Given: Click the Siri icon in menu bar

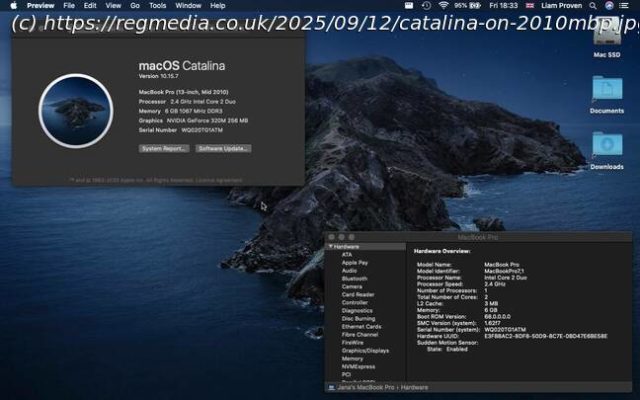Looking at the screenshot, I should pyautogui.click(x=609, y=6).
